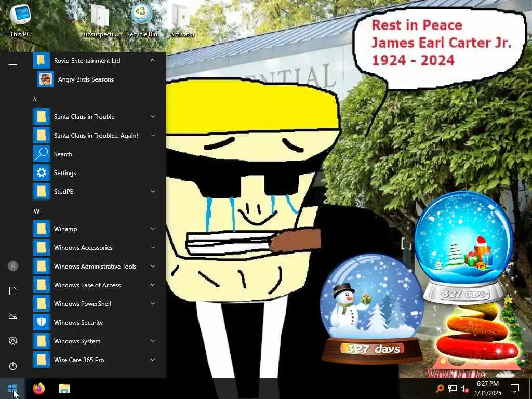
Task: Click the Winamp folder icon
Action: pos(42,229)
